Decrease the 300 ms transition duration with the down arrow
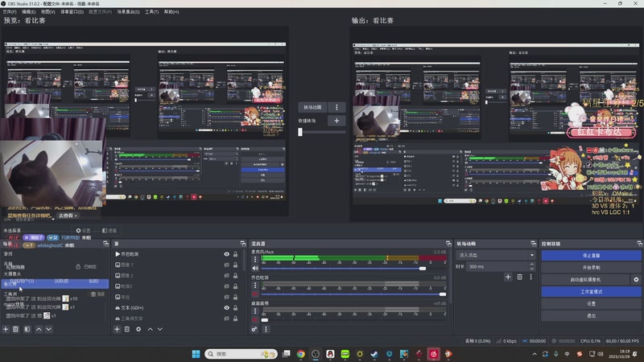644x362 pixels. 532,269
